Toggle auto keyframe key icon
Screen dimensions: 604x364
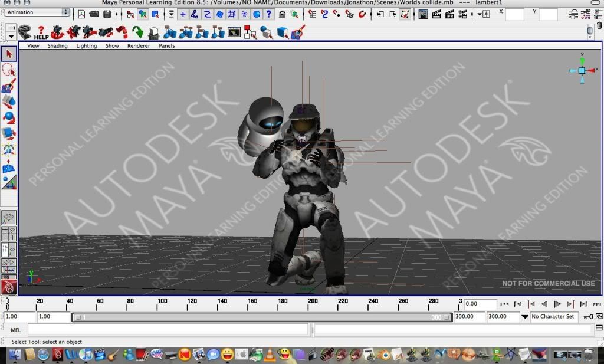(x=588, y=317)
